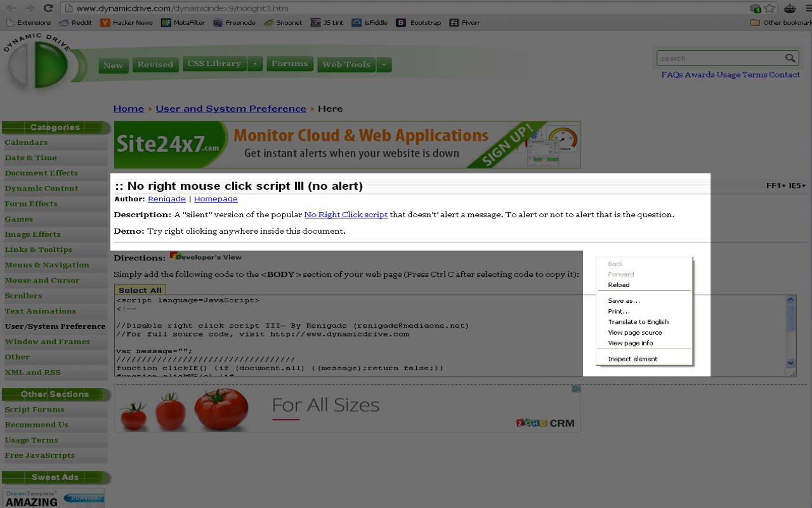Open the Awards link
This screenshot has height=508, width=812.
pos(700,75)
